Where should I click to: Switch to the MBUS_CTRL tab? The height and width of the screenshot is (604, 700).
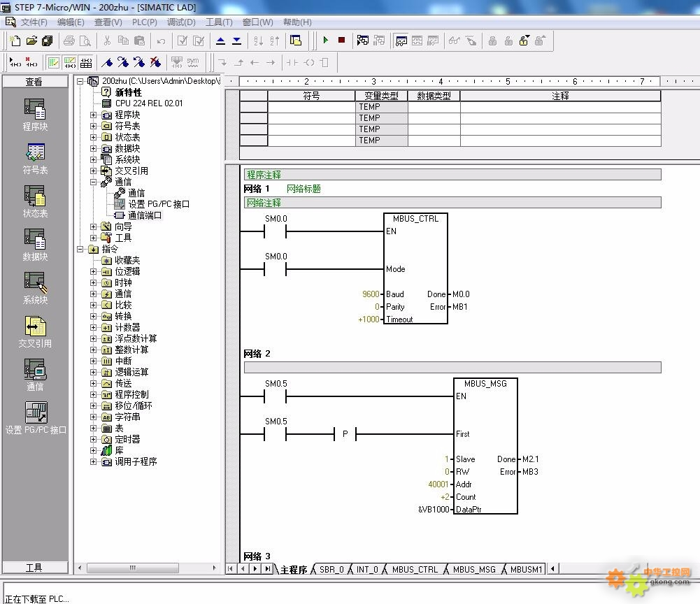point(415,569)
